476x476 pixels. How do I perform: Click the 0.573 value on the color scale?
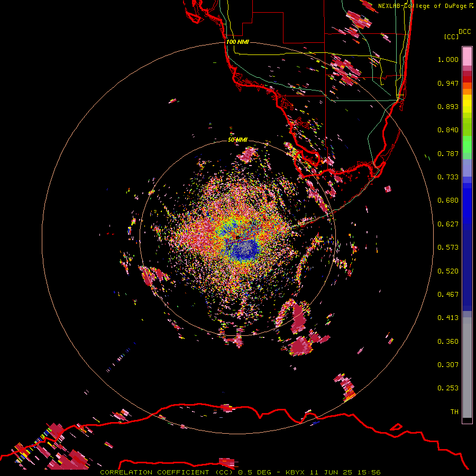448,248
